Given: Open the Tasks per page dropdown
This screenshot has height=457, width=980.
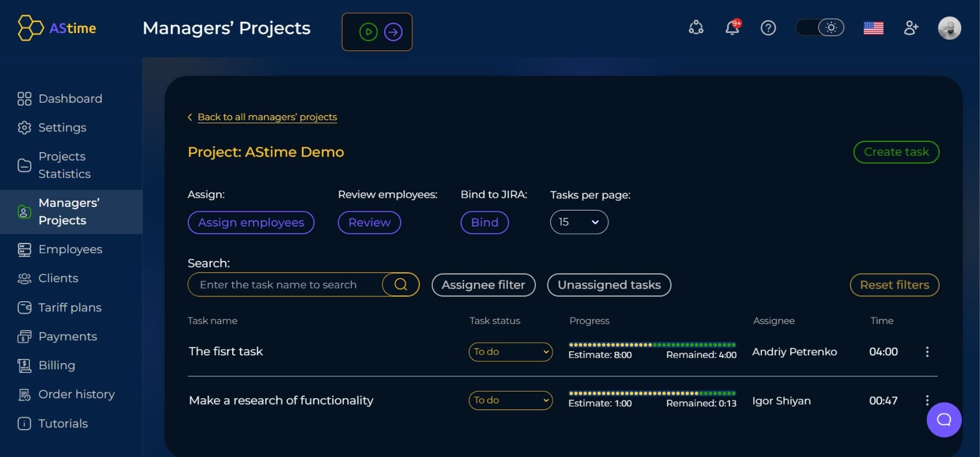Looking at the screenshot, I should click(579, 222).
